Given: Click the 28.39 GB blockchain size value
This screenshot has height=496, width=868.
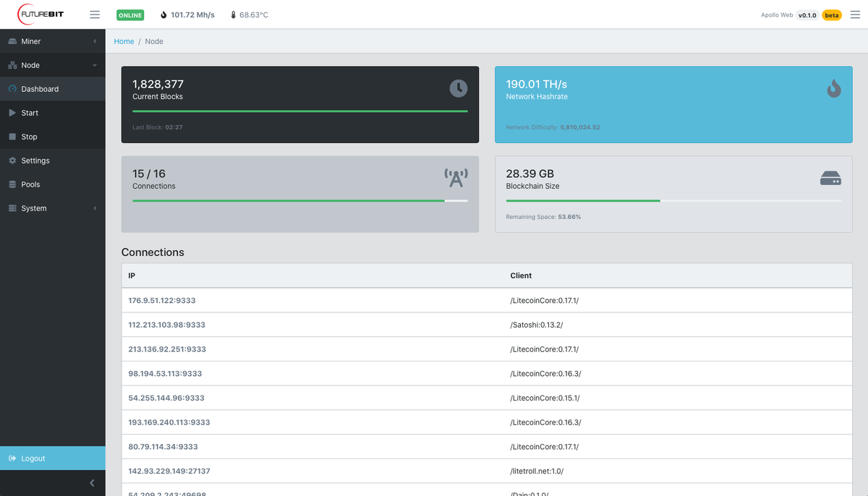Looking at the screenshot, I should [x=530, y=174].
